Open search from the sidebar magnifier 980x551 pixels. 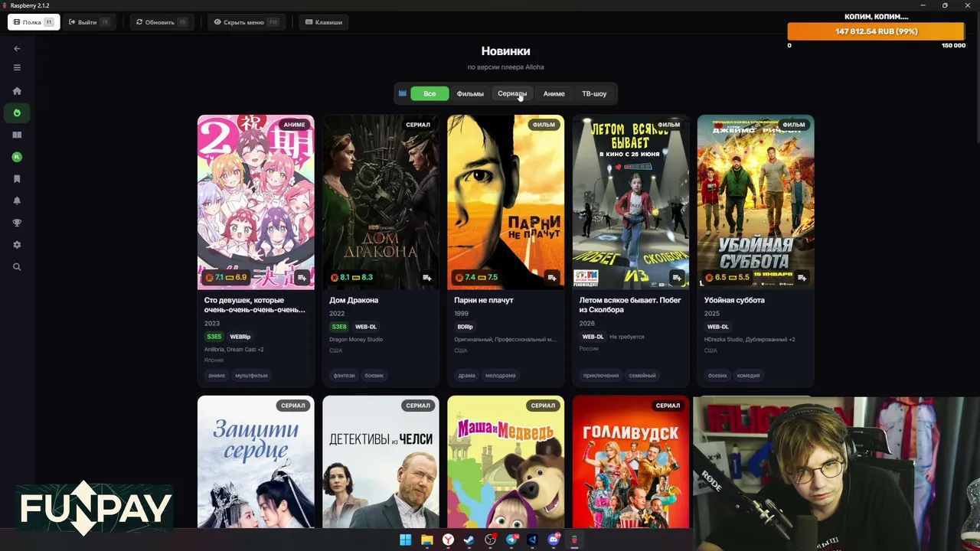17,267
